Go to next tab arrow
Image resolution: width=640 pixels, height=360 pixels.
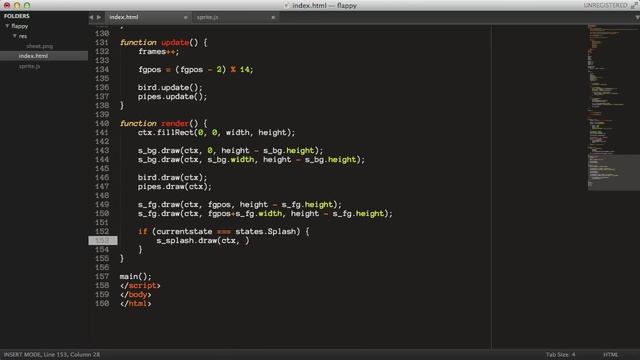point(99,17)
